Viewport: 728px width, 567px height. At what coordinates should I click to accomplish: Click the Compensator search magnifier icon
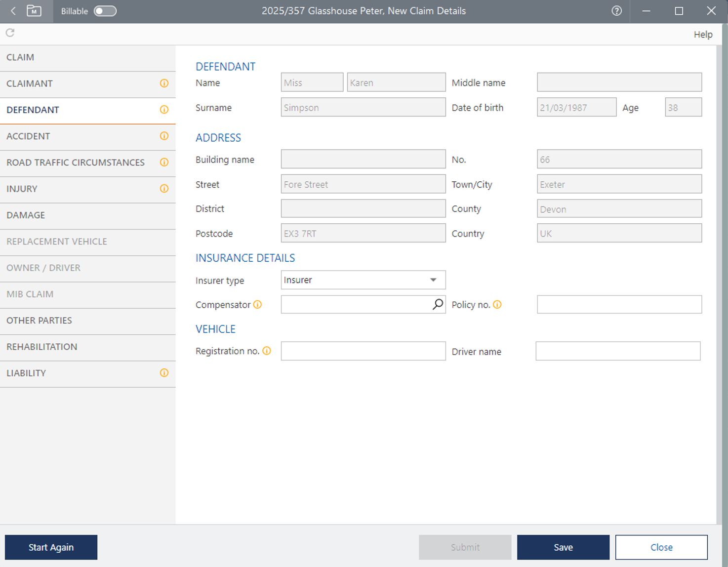click(x=437, y=304)
